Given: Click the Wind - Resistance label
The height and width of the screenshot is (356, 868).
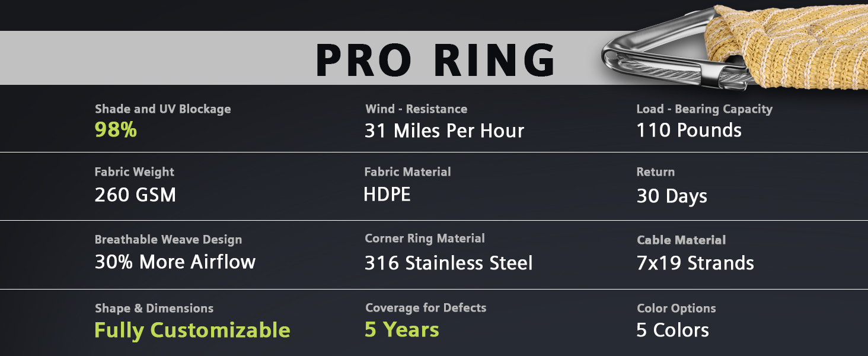Looking at the screenshot, I should 416,109.
